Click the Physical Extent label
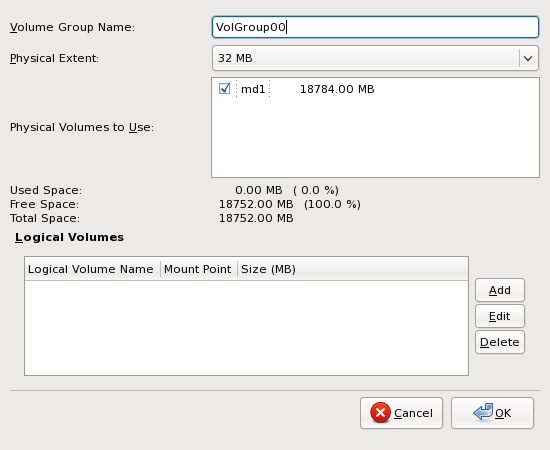 tap(54, 58)
